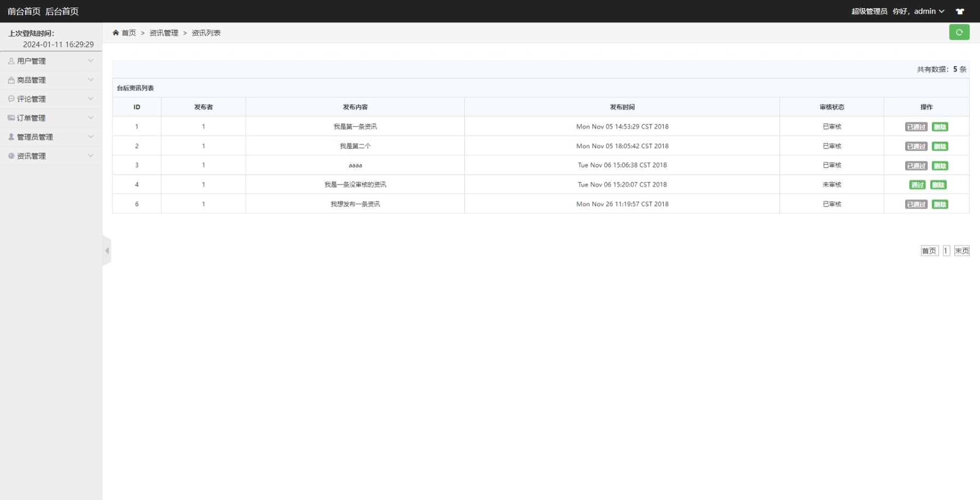980x500 pixels.
Task: Go to last page with 末页
Action: [961, 251]
